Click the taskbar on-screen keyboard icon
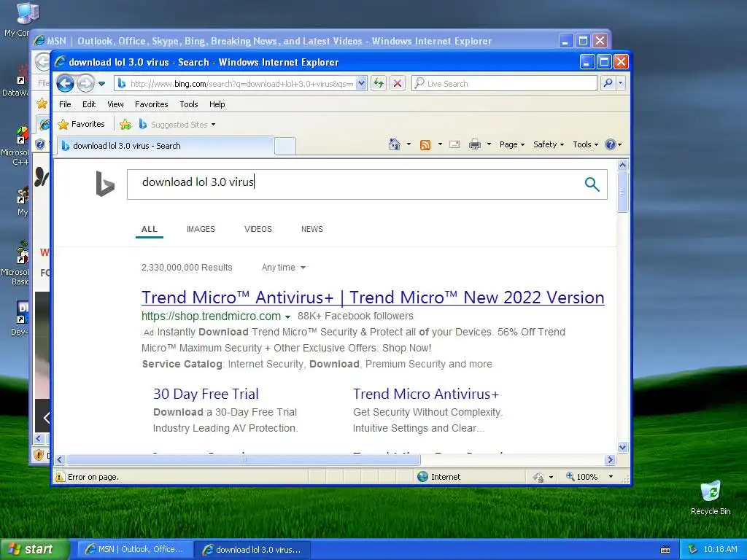 [x=665, y=550]
